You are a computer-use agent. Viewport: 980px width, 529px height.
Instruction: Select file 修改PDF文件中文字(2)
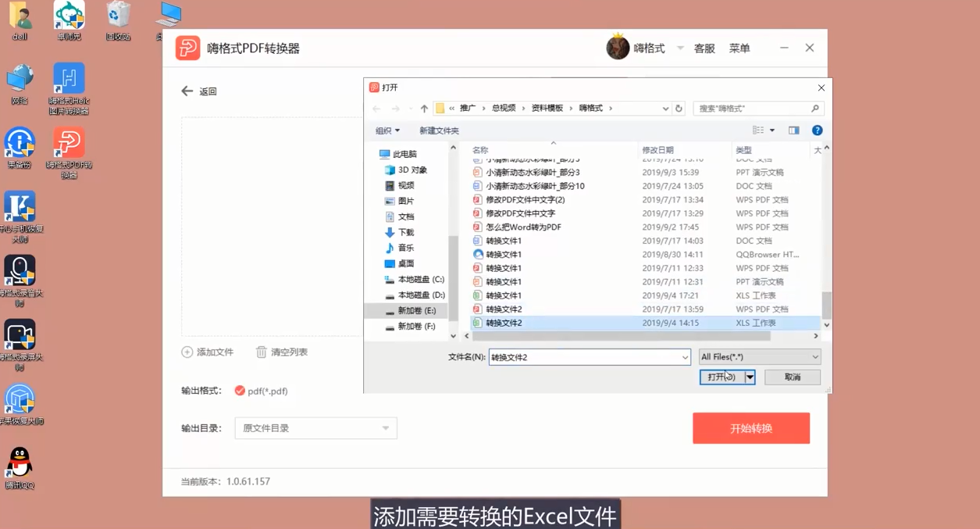point(519,200)
